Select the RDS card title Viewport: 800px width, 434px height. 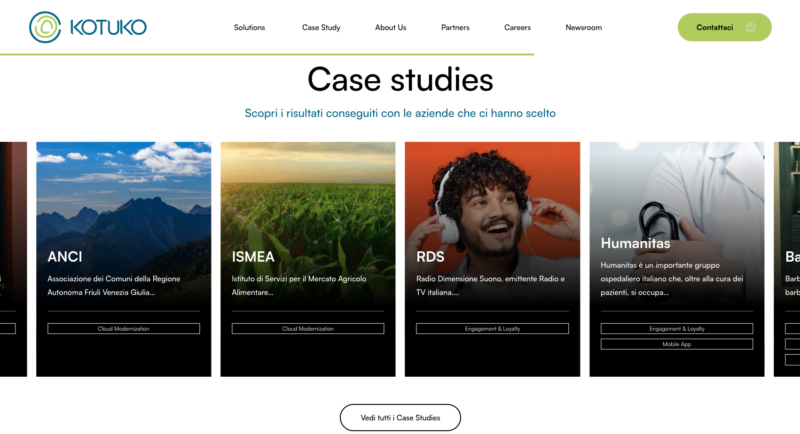430,257
